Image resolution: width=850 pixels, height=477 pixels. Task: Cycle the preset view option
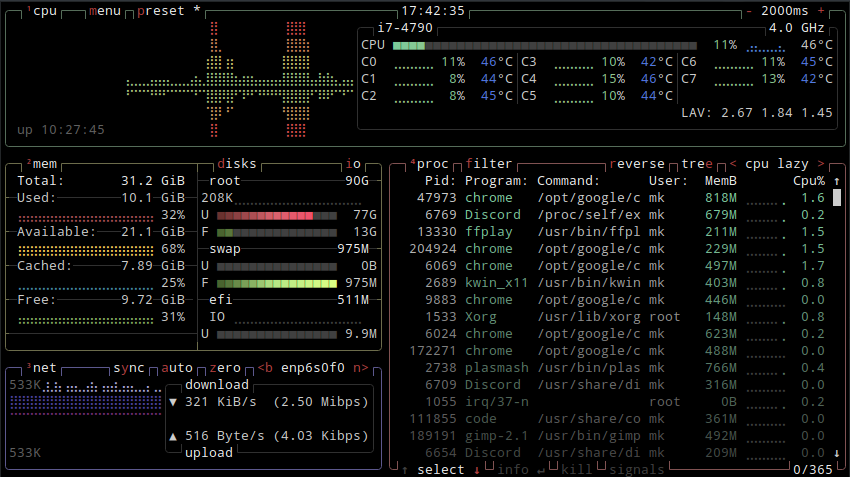pyautogui.click(x=160, y=11)
